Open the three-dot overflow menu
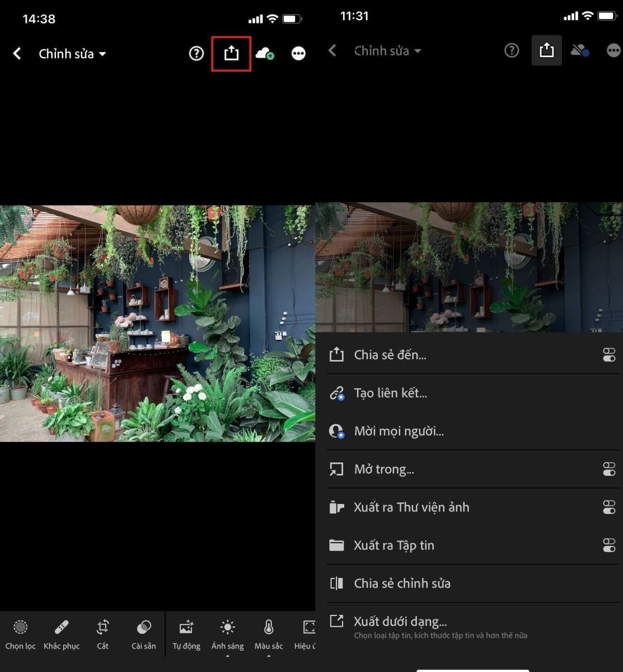Image resolution: width=623 pixels, height=672 pixels. tap(298, 53)
